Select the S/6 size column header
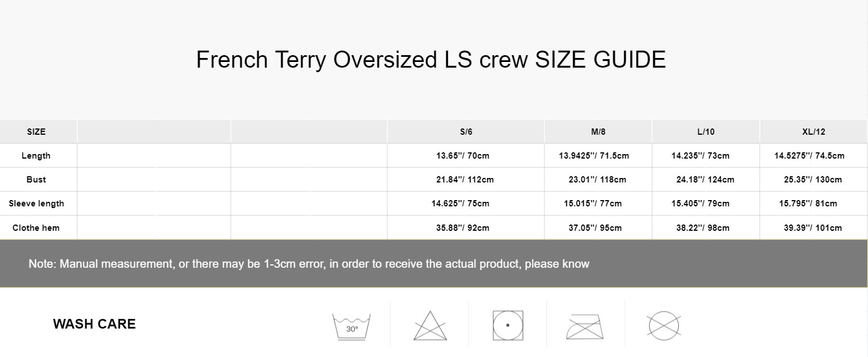 [x=466, y=132]
